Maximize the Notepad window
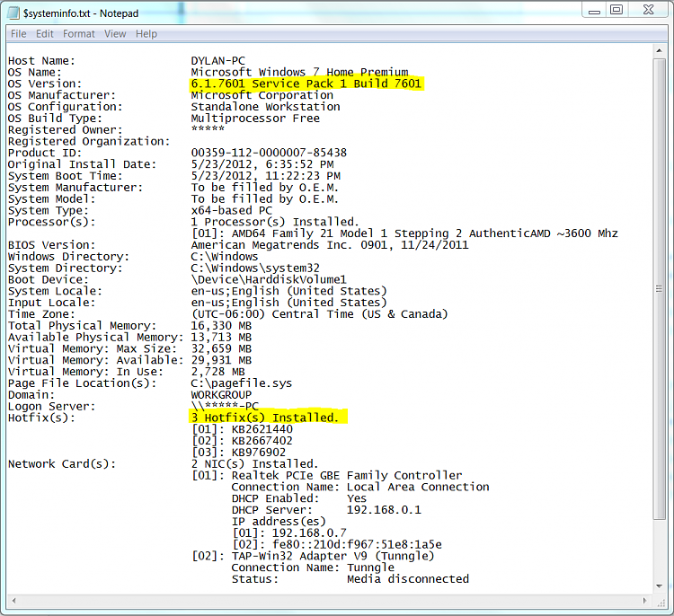This screenshot has height=616, width=674. pos(616,10)
